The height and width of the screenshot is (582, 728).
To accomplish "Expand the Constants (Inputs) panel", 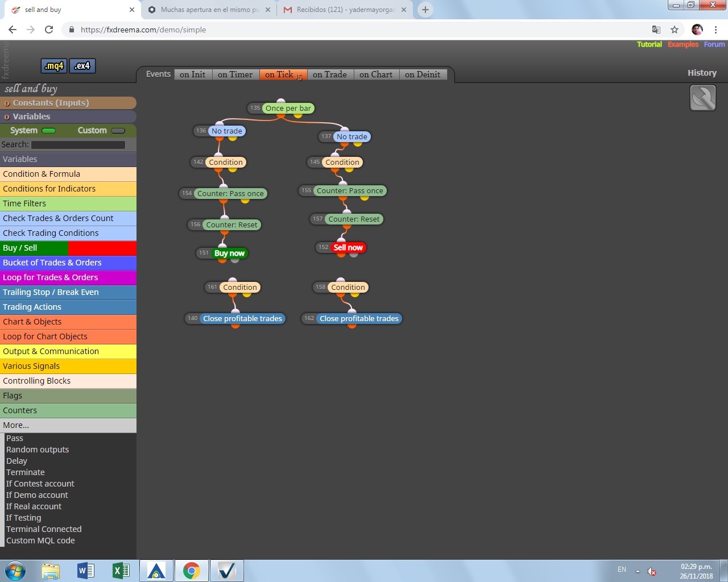I will click(x=68, y=103).
